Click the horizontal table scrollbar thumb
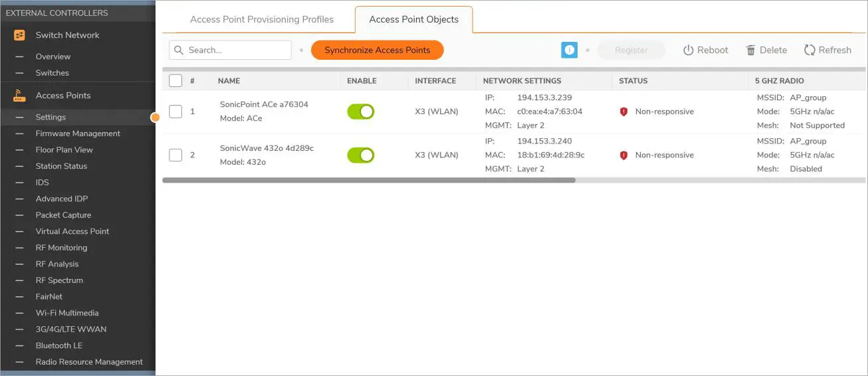The height and width of the screenshot is (376, 868). coord(369,180)
